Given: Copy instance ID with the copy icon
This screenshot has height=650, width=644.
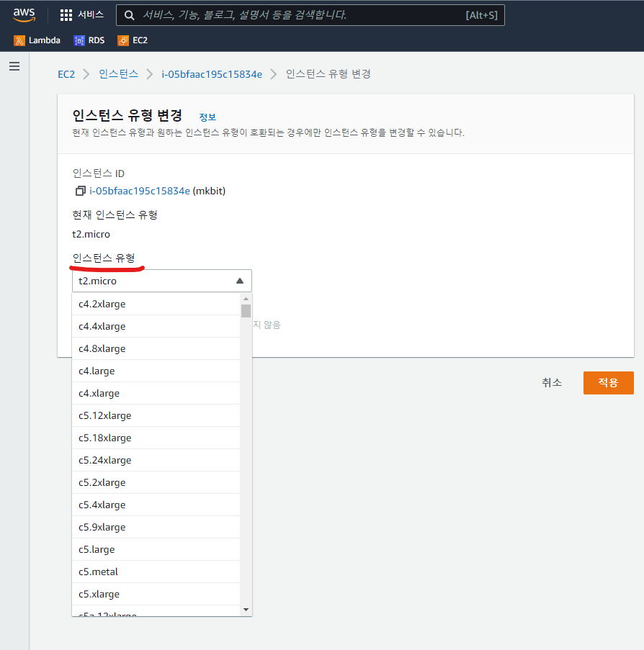Looking at the screenshot, I should (x=80, y=191).
